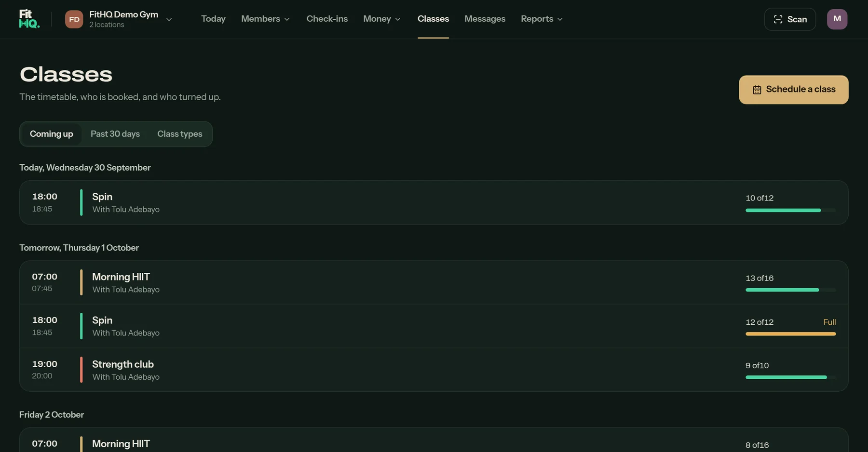868x452 pixels.
Task: Open the Money dropdown menu
Action: point(381,19)
